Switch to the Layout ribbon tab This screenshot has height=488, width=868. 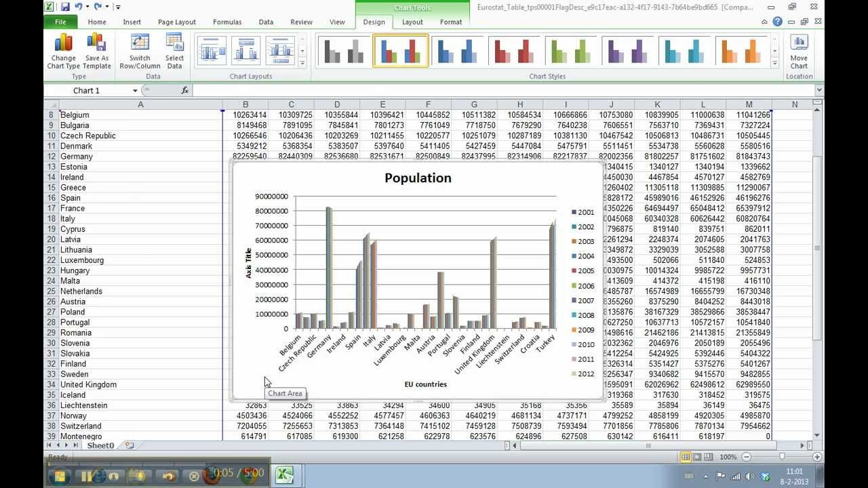[x=412, y=22]
